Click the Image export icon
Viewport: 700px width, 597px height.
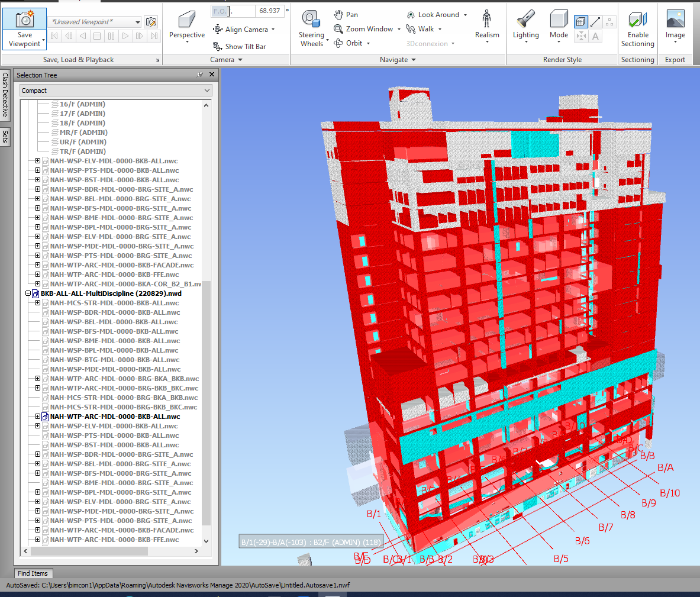(675, 20)
